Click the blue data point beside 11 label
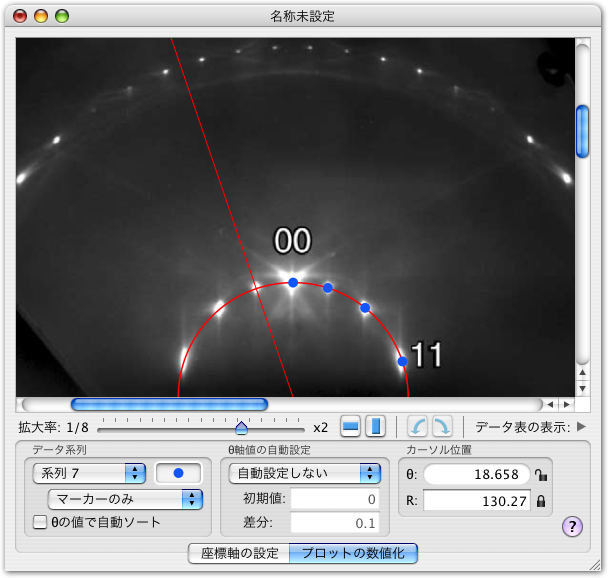This screenshot has width=608, height=578. click(x=402, y=361)
